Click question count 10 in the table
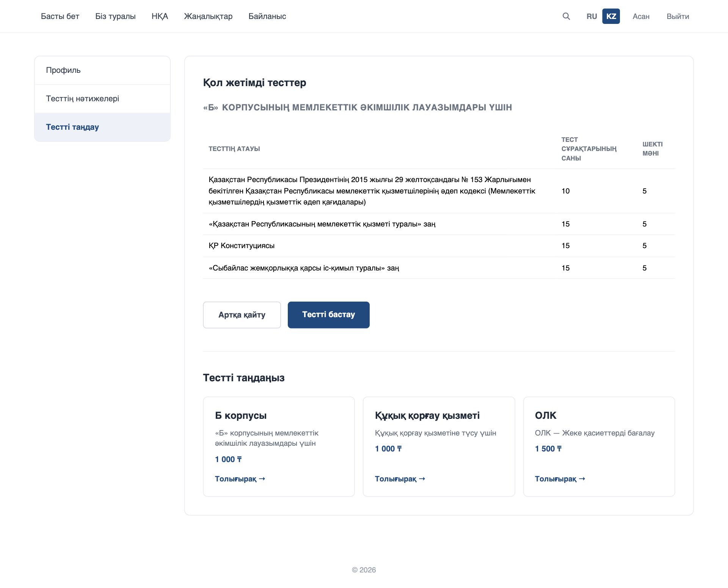Viewport: 728px width, 588px height. [566, 191]
